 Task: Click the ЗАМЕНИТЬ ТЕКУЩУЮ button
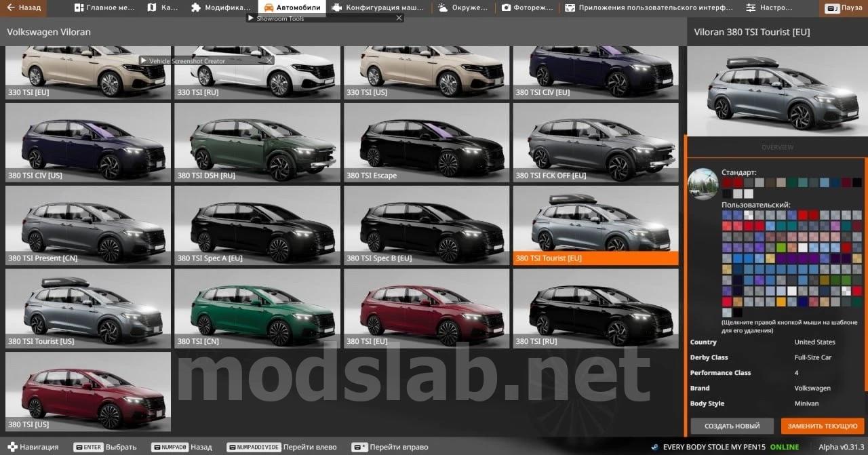pos(823,426)
